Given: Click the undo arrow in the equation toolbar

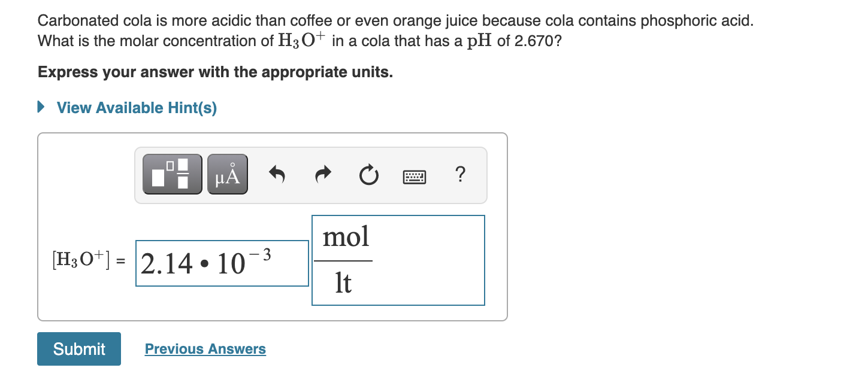Looking at the screenshot, I should click(277, 174).
